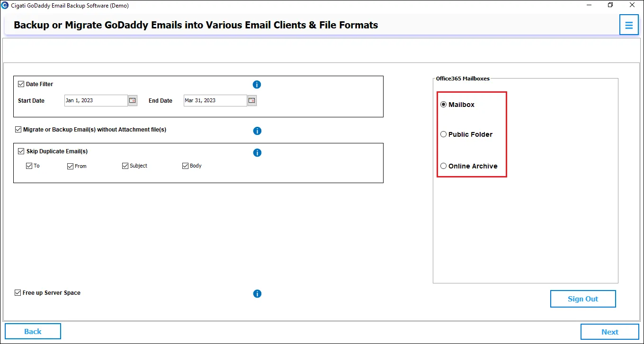Uncheck the Subject duplicate criterion

(125, 166)
